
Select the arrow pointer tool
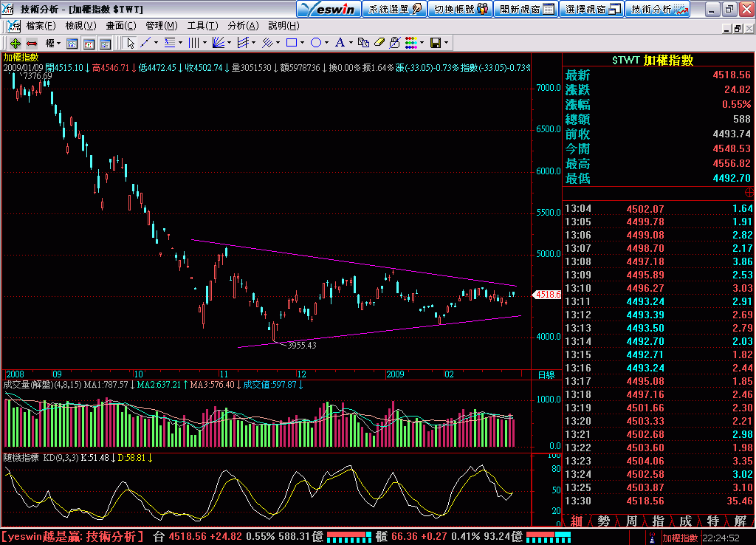pos(131,42)
